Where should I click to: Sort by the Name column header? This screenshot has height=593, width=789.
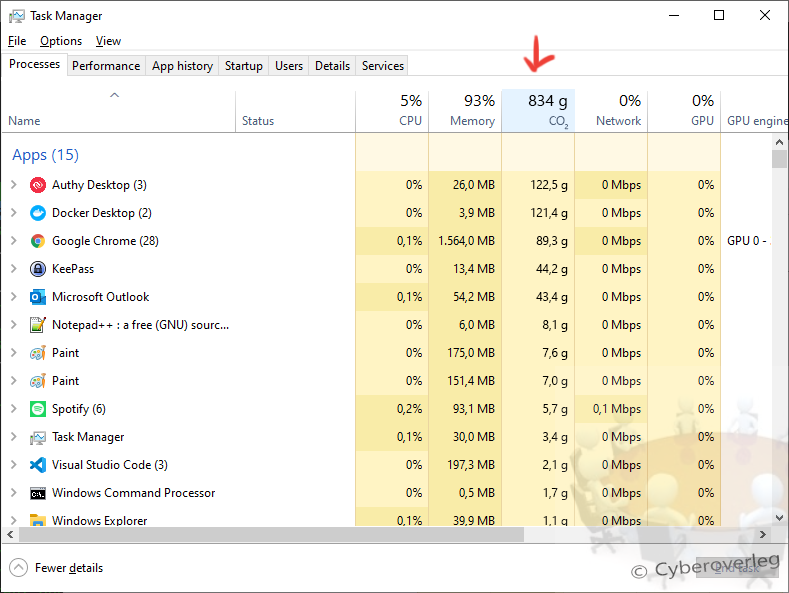pyautogui.click(x=119, y=111)
